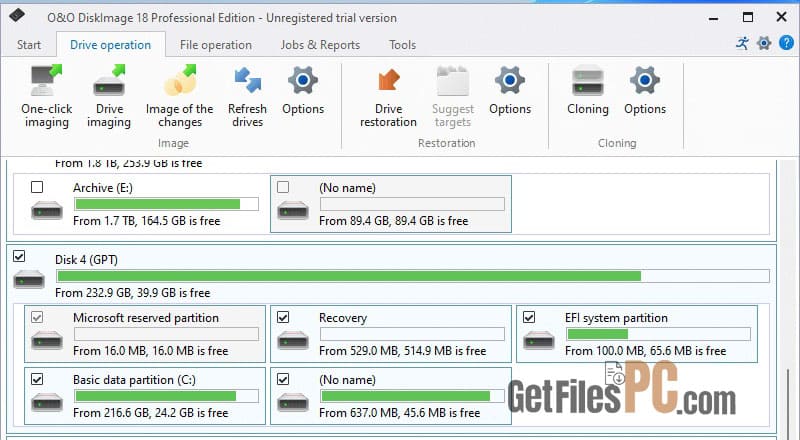Check the 89.4 GB (No name) checkbox
800x440 pixels.
tap(283, 187)
